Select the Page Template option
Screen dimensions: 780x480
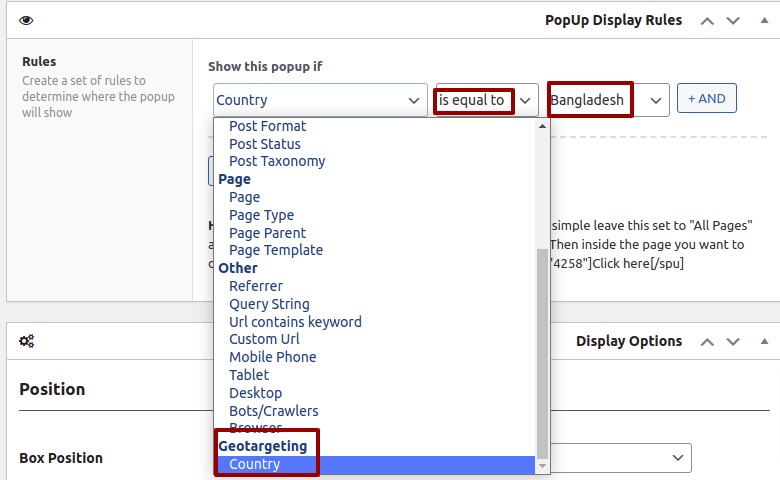click(276, 250)
